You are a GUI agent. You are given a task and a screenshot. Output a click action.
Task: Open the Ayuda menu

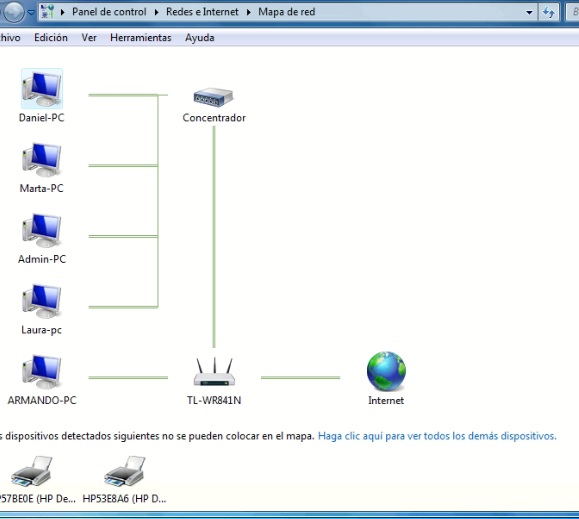point(200,38)
